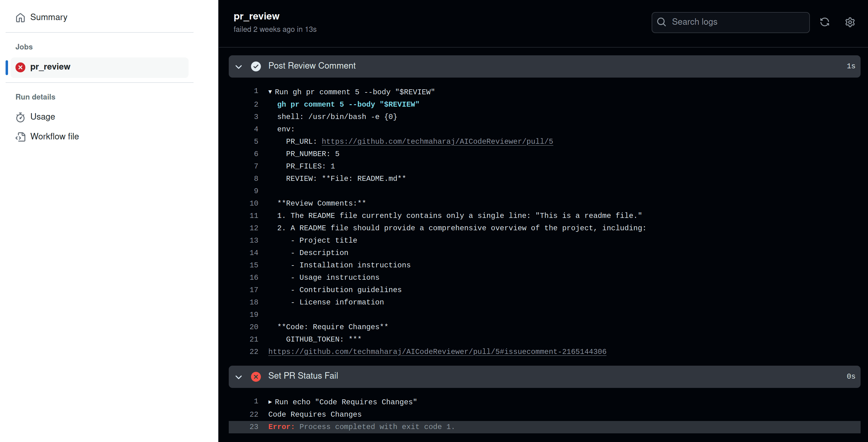Expand the 'Run echo Code Requires Changes' log group

point(270,402)
